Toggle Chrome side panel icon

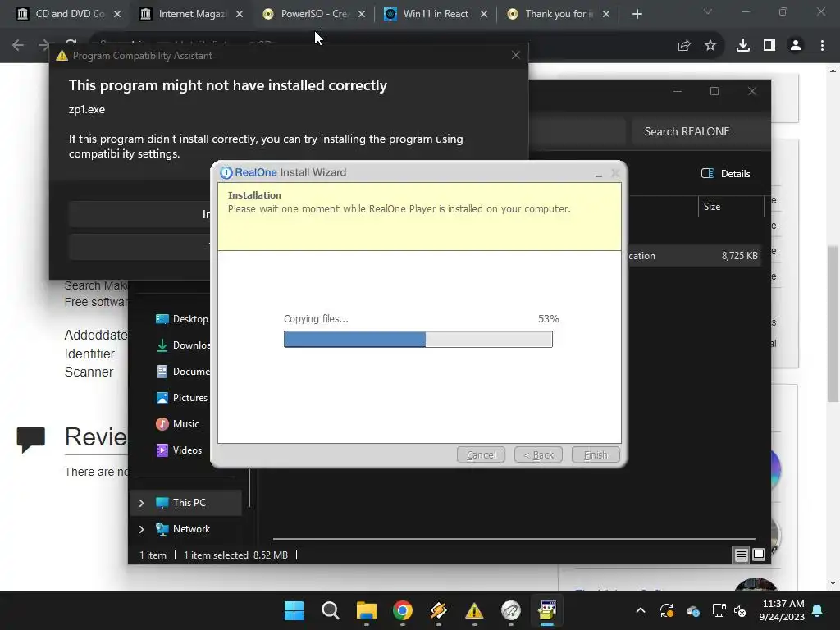[x=769, y=46]
